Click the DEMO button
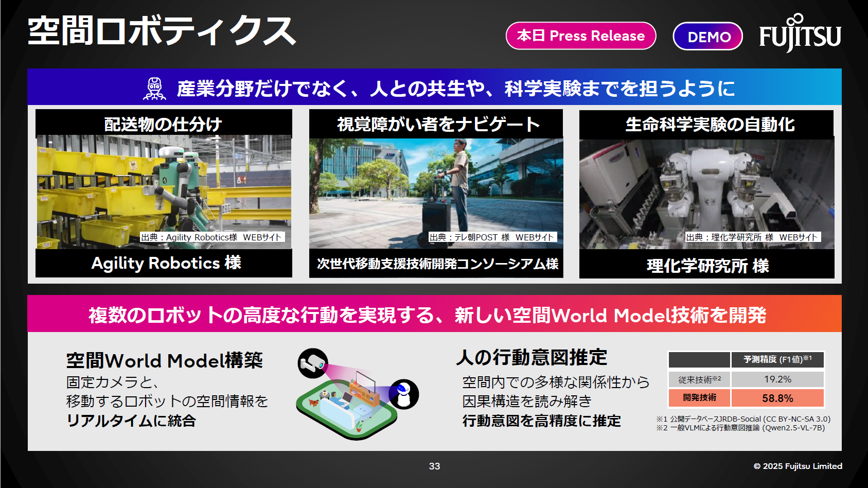 click(x=707, y=36)
